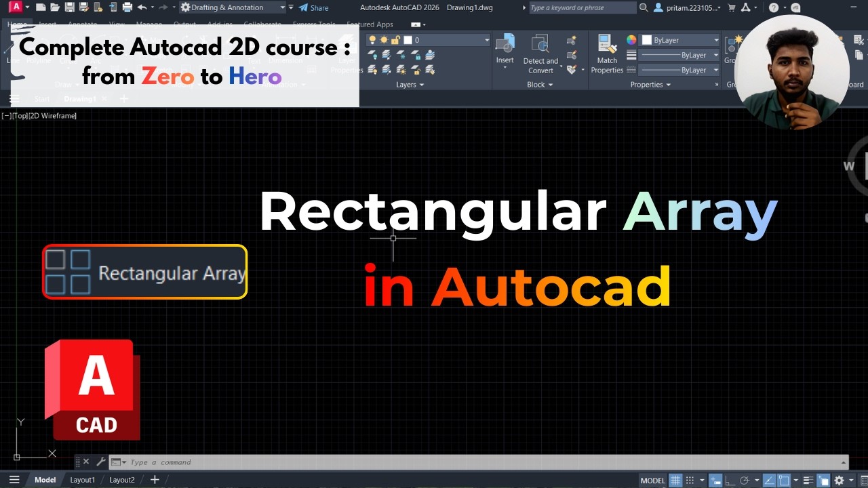This screenshot has width=868, height=488.
Task: Open the Customize Quick Access Toolbar arrow
Action: pos(291,7)
